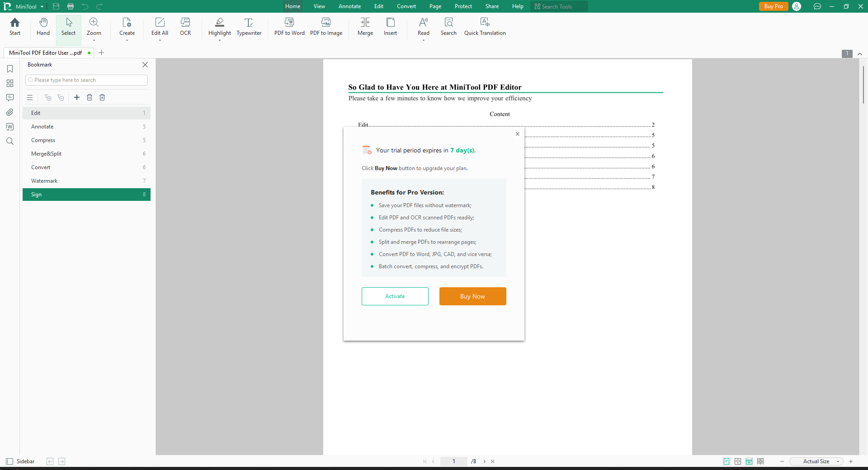Click the orange Buy Now button
This screenshot has width=868, height=470.
473,296
